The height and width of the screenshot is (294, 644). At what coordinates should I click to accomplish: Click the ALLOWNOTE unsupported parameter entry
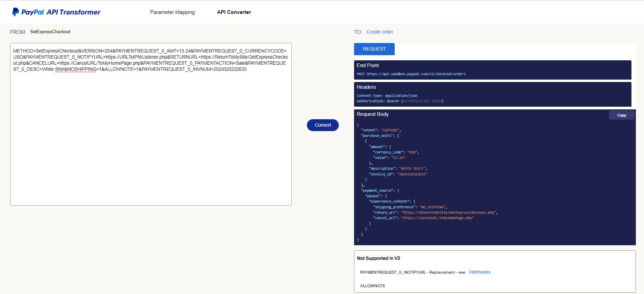[372, 286]
